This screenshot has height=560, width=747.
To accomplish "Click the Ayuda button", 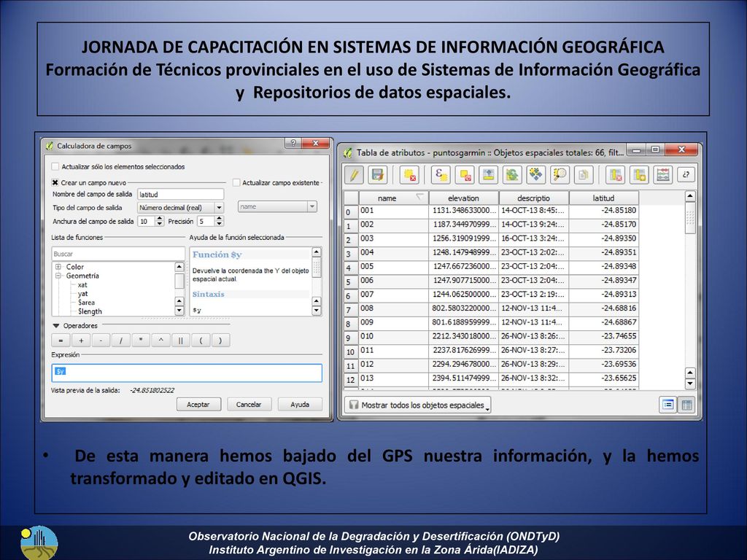I will tap(300, 404).
